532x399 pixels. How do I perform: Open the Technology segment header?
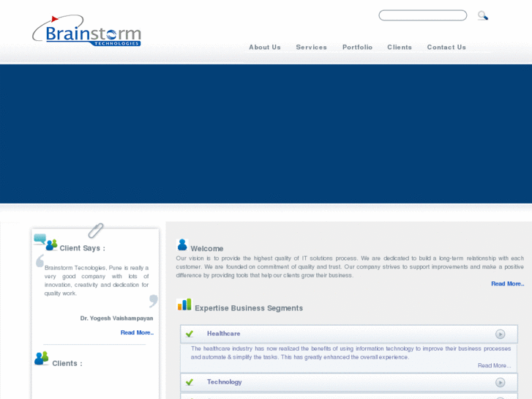(x=349, y=382)
